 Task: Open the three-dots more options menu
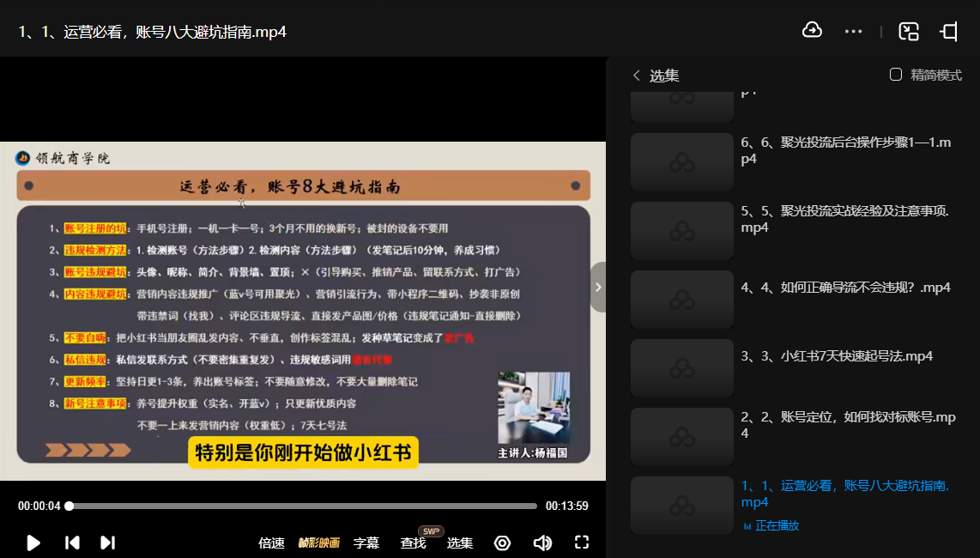coord(853,32)
